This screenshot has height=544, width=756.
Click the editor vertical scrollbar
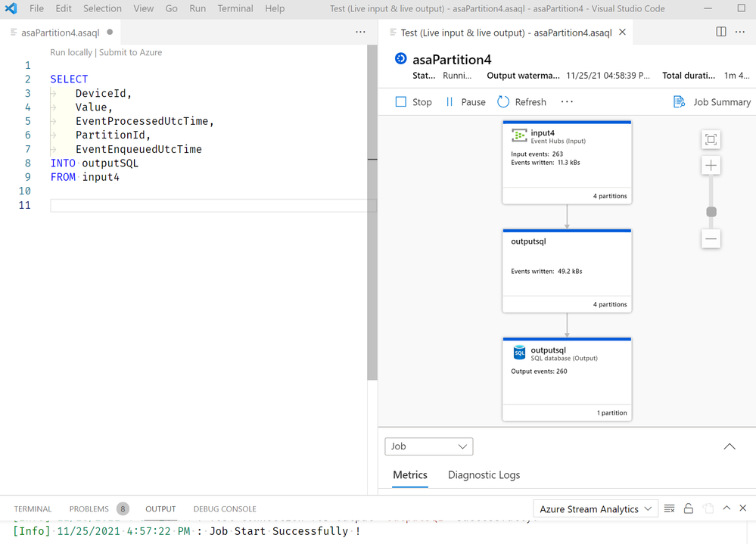pyautogui.click(x=372, y=212)
